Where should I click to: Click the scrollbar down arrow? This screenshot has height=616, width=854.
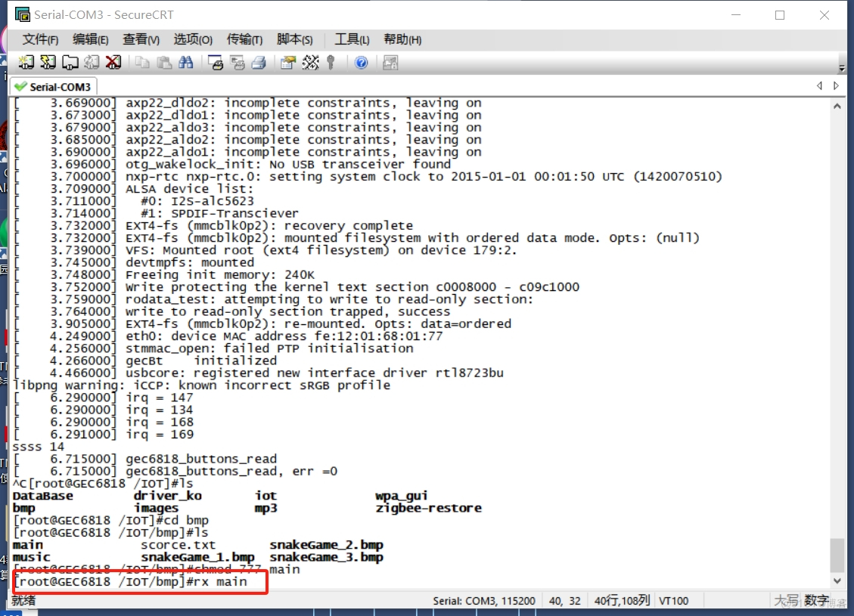(837, 580)
